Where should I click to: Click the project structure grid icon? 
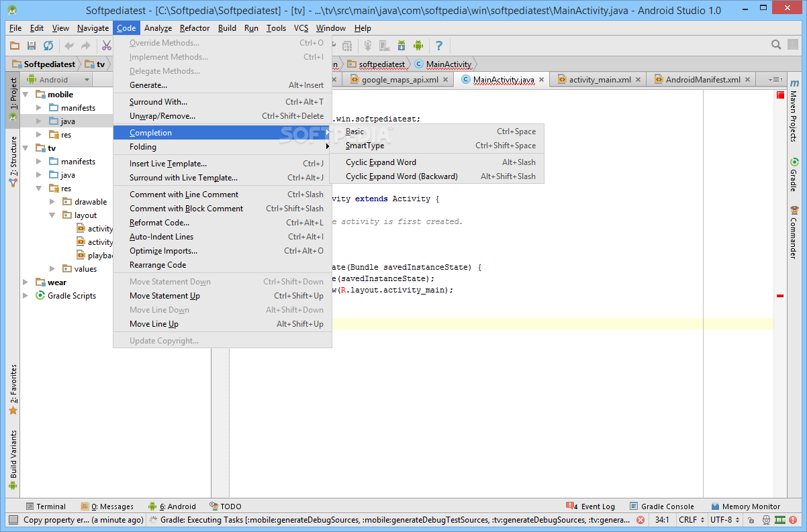click(x=347, y=46)
